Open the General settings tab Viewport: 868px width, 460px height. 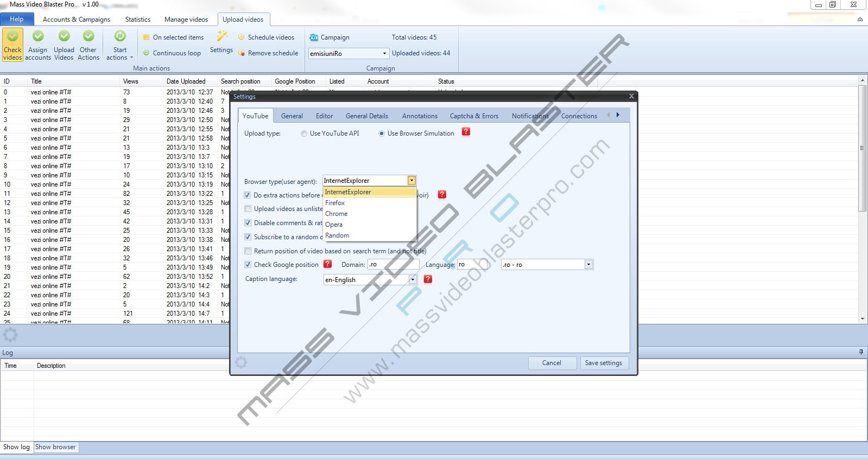tap(292, 116)
